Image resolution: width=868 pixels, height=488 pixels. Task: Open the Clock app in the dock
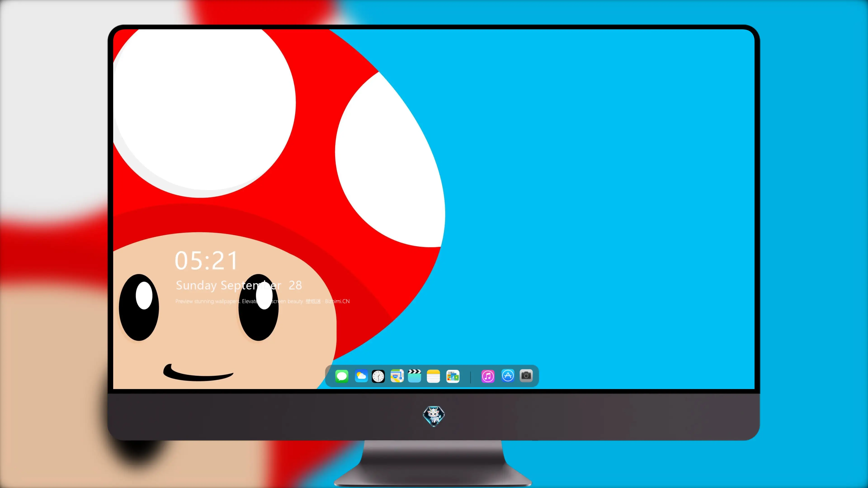coord(378,376)
